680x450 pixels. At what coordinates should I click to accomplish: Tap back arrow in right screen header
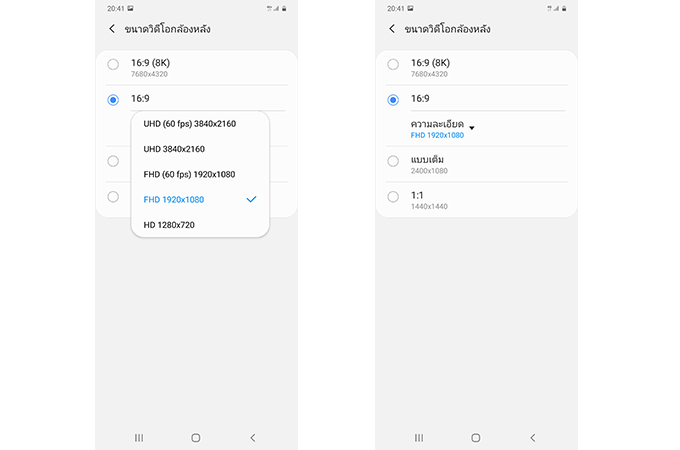click(x=392, y=29)
